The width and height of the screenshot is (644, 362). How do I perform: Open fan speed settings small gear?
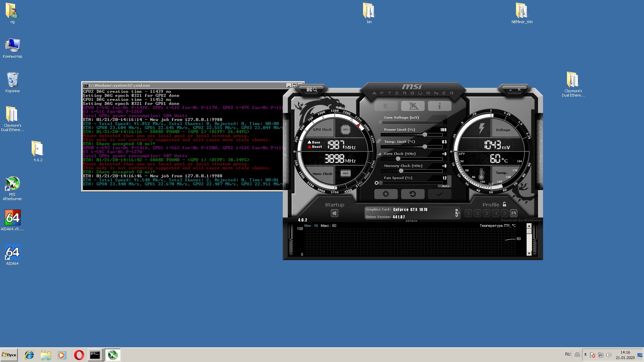coord(376,183)
